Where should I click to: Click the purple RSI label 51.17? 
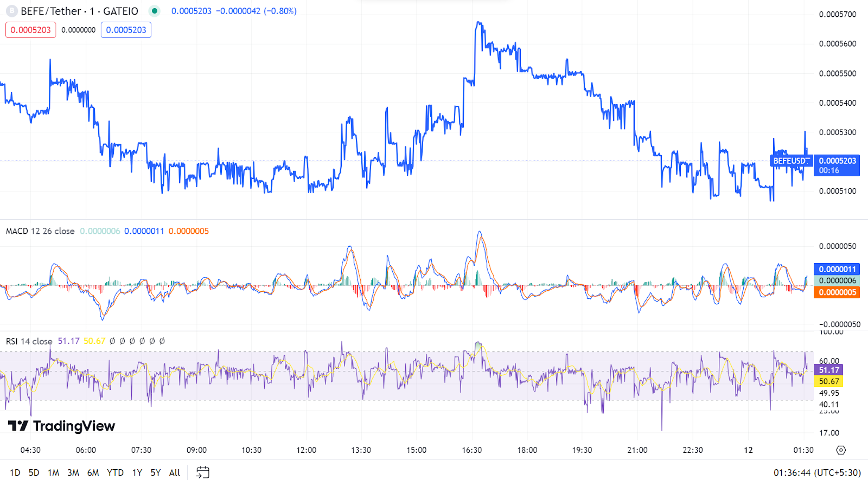tap(828, 370)
